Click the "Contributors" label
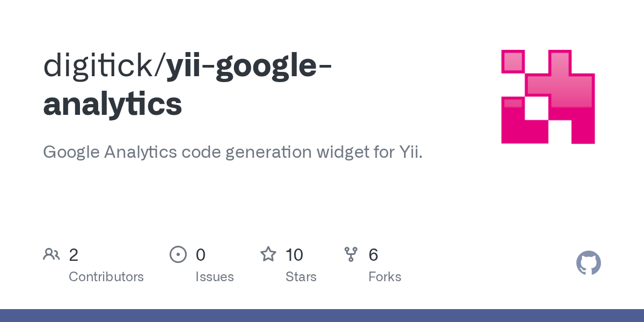 tap(106, 277)
